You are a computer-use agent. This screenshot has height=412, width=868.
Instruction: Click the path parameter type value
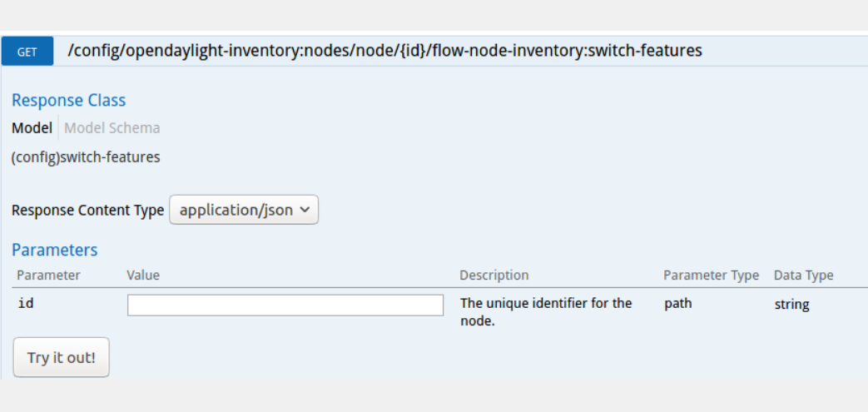677,304
